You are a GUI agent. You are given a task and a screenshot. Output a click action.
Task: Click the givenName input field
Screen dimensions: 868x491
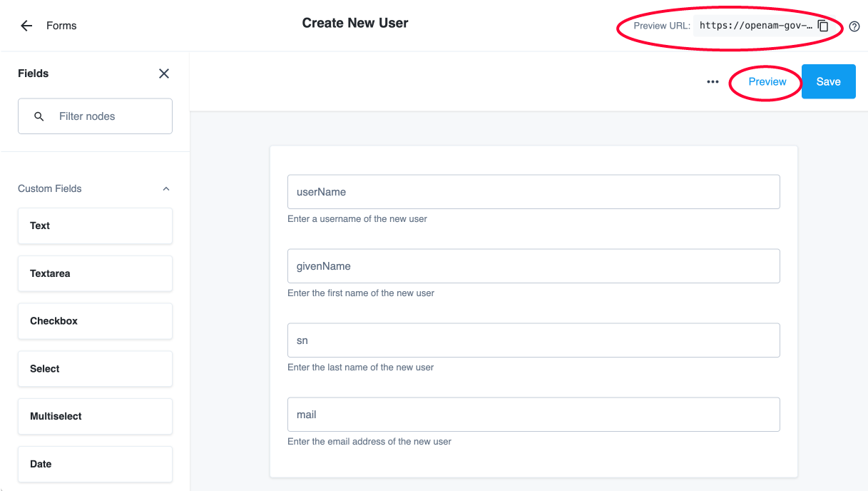[533, 265]
